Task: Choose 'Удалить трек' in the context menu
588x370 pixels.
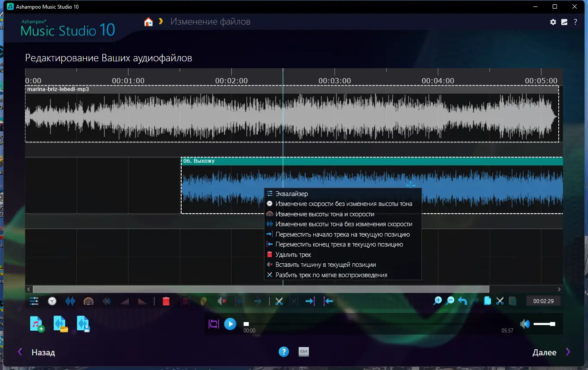Action: click(293, 255)
